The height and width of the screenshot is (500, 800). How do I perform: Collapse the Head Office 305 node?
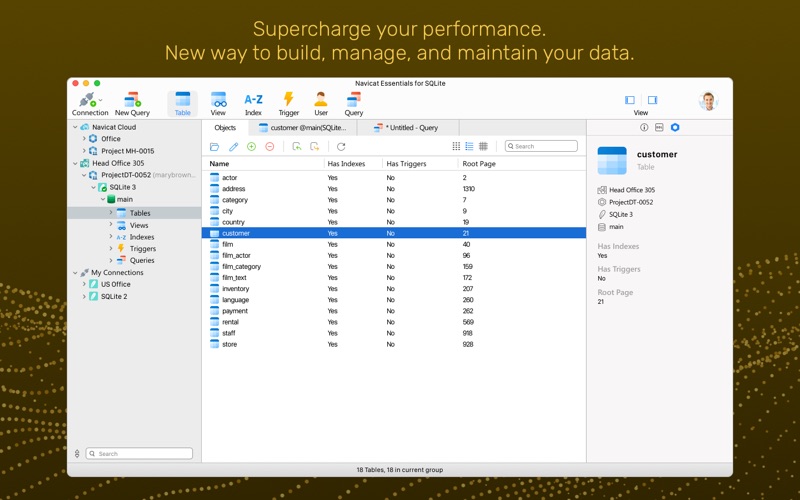(76, 163)
